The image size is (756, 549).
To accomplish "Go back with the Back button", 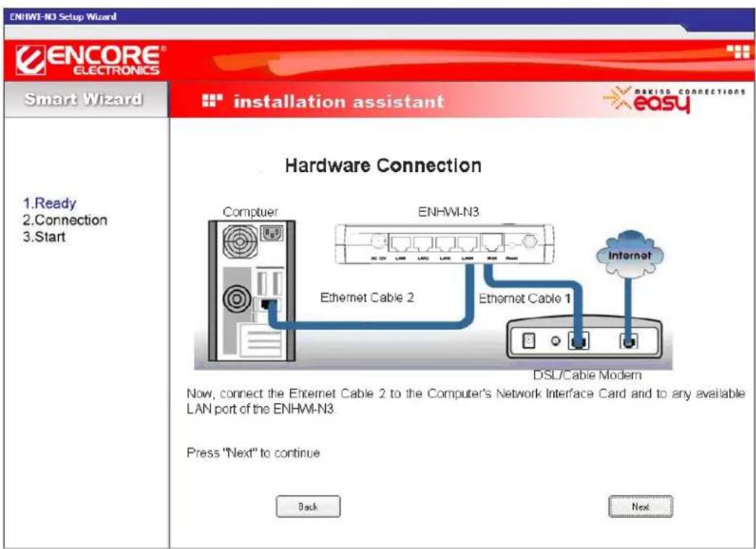I will [x=308, y=507].
